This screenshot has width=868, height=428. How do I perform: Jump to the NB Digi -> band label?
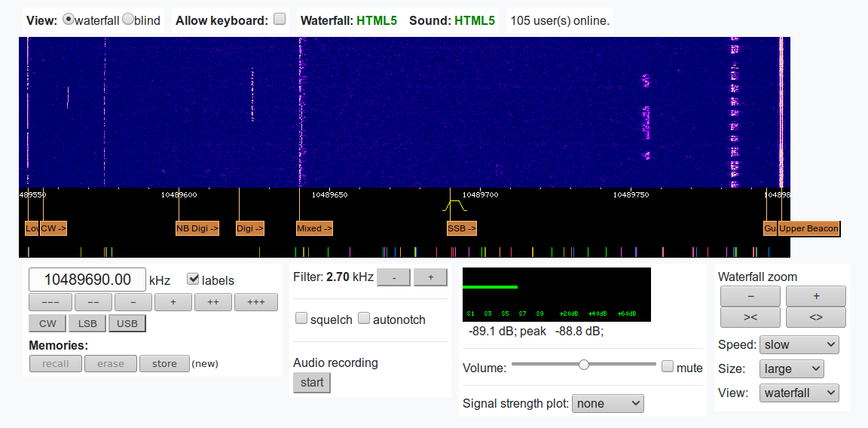(197, 228)
